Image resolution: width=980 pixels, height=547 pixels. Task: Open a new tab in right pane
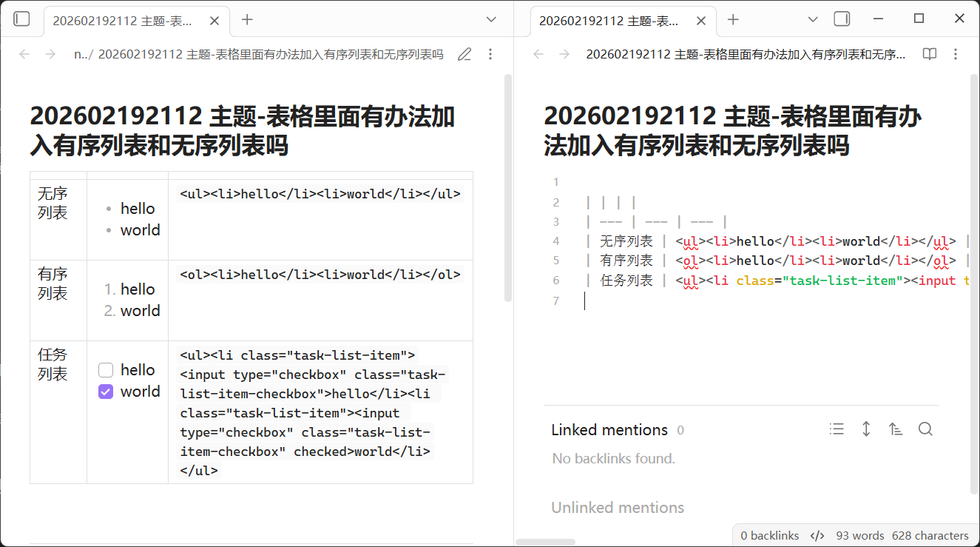(x=733, y=20)
